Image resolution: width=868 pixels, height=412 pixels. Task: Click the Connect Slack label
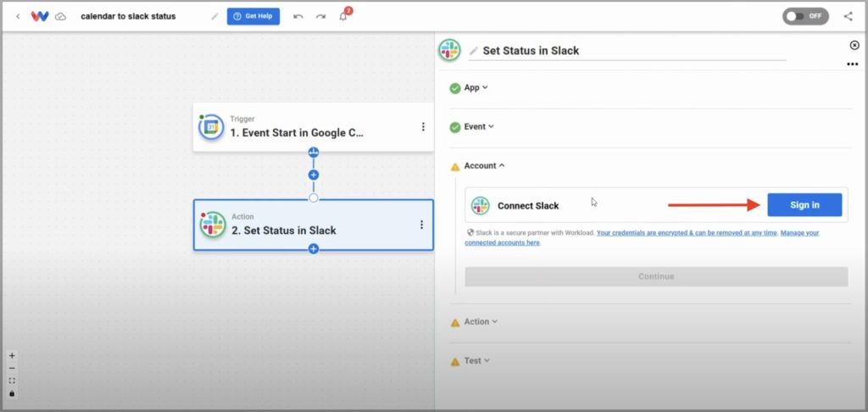tap(528, 206)
